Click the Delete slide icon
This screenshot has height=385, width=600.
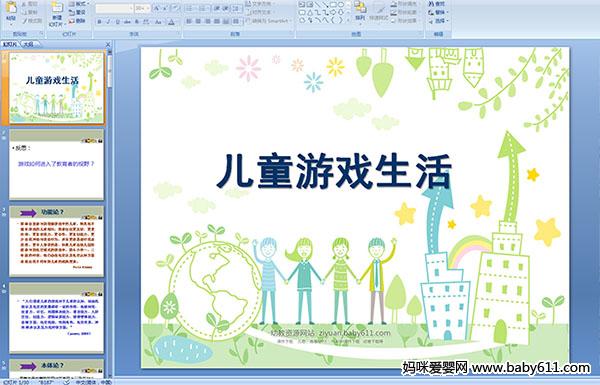coord(77,21)
